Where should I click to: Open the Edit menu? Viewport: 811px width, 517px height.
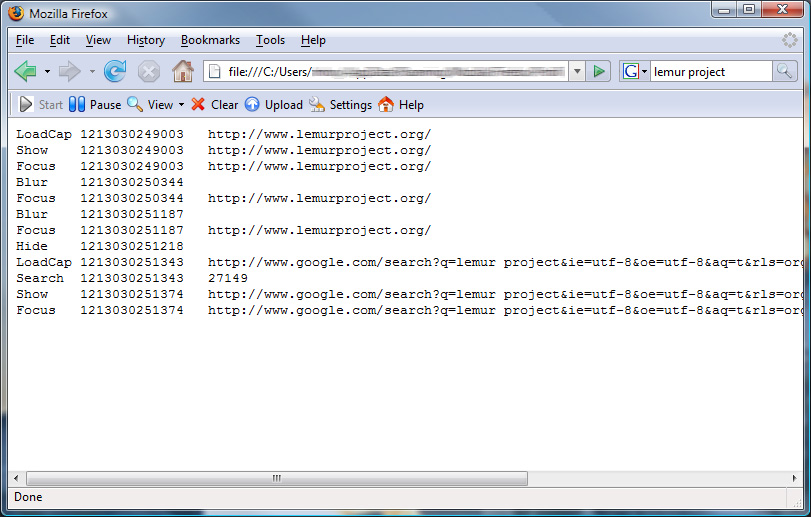point(59,40)
